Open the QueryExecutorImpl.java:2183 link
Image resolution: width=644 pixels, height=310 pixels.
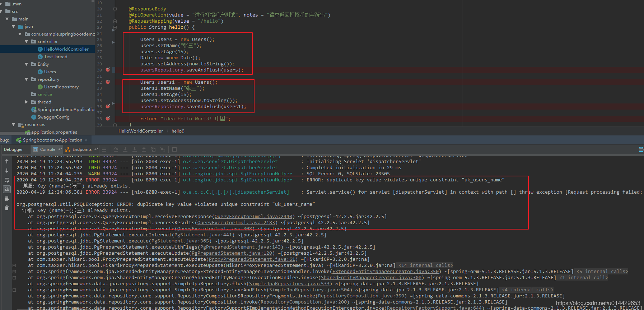point(236,223)
